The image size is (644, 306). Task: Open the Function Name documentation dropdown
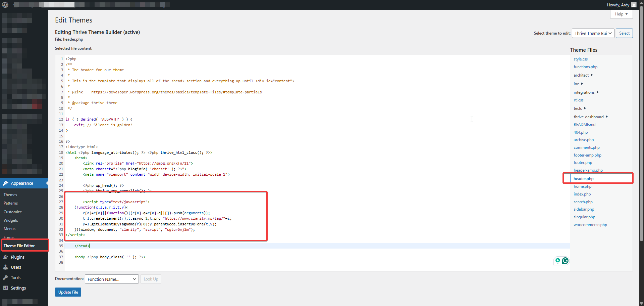[x=112, y=279]
